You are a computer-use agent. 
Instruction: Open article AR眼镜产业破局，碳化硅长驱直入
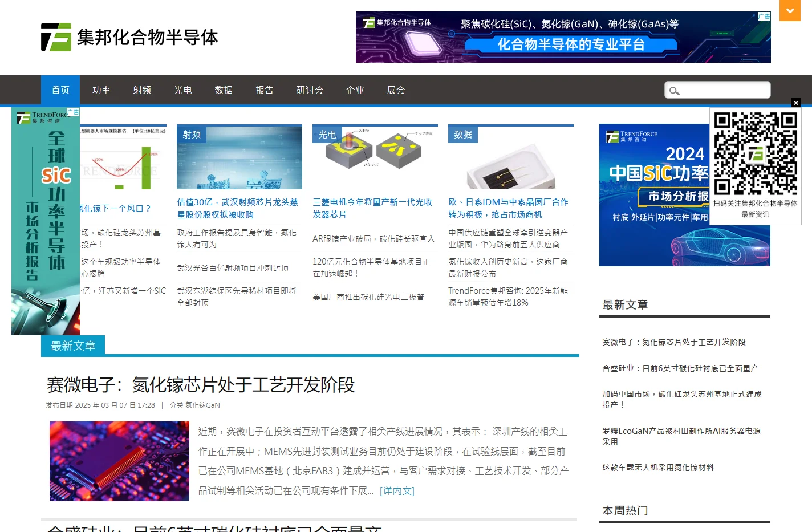373,239
